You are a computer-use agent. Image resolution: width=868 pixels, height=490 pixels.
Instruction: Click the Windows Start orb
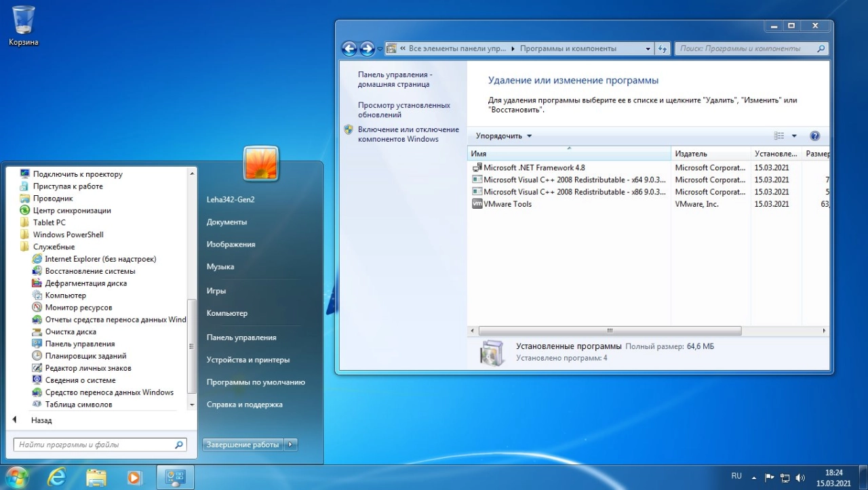pyautogui.click(x=16, y=477)
